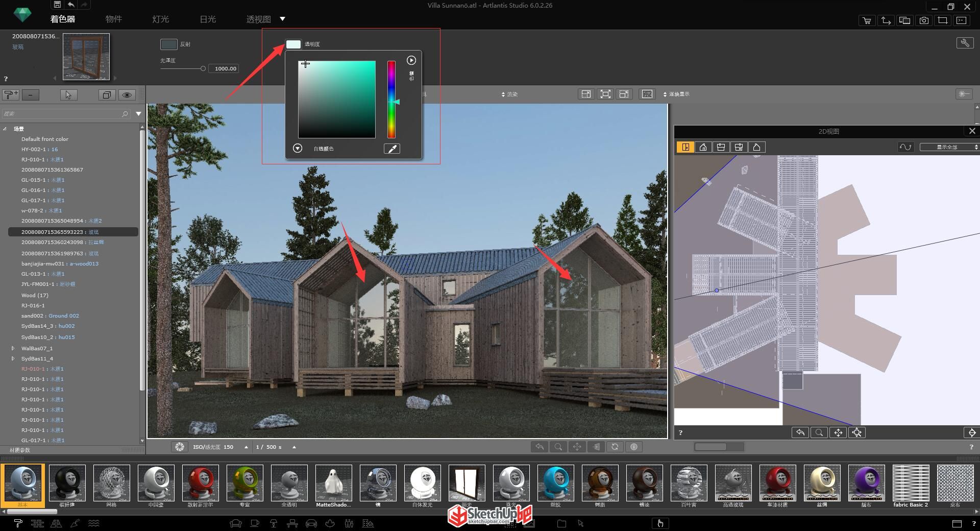
Task: Click the save icon in title bar
Action: (57, 5)
